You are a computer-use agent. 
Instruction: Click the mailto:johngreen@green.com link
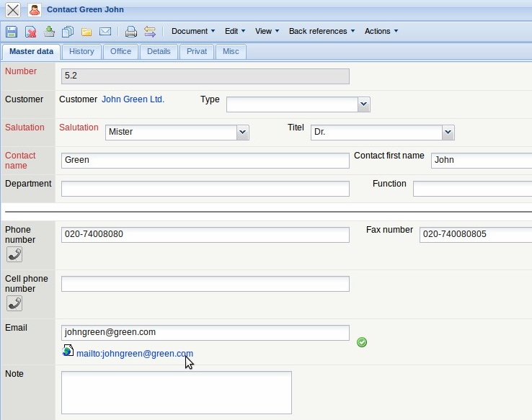click(134, 354)
